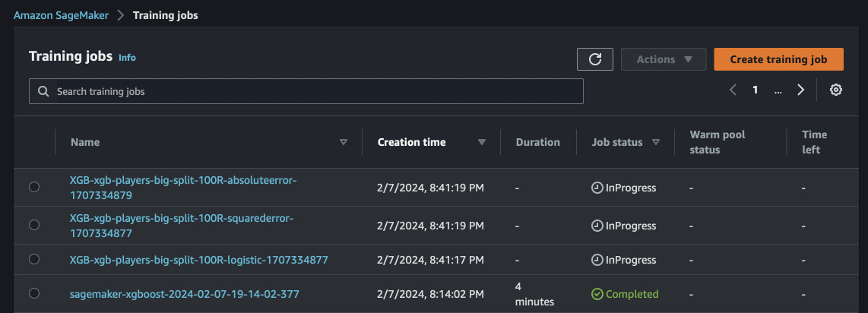Focus the Search training jobs field

pyautogui.click(x=312, y=91)
